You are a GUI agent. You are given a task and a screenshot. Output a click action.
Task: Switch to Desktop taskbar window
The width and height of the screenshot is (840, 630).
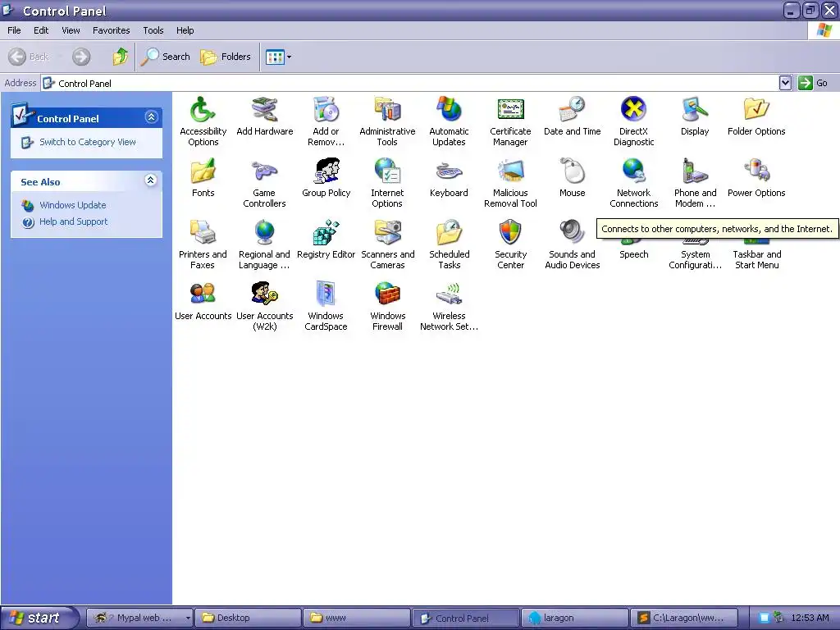248,618
